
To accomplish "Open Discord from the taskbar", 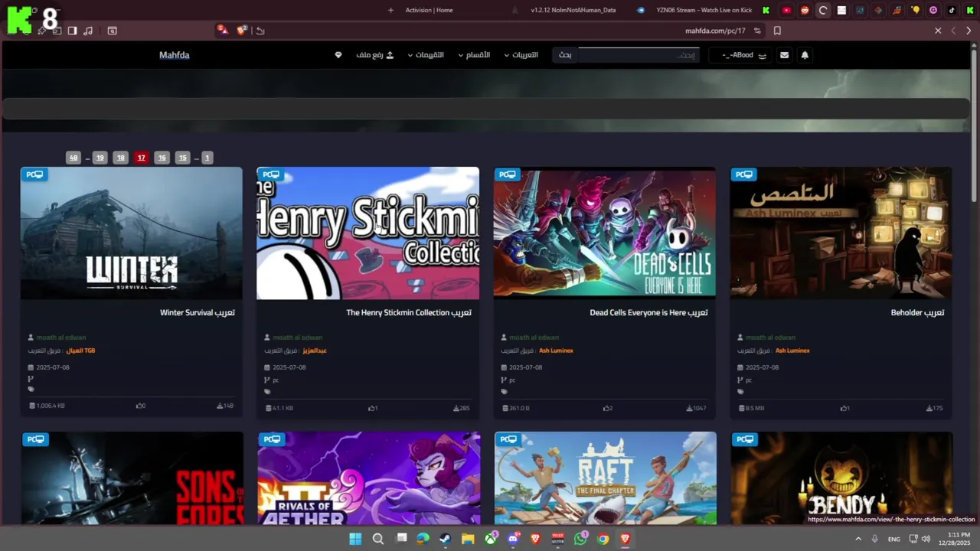I will tap(513, 539).
